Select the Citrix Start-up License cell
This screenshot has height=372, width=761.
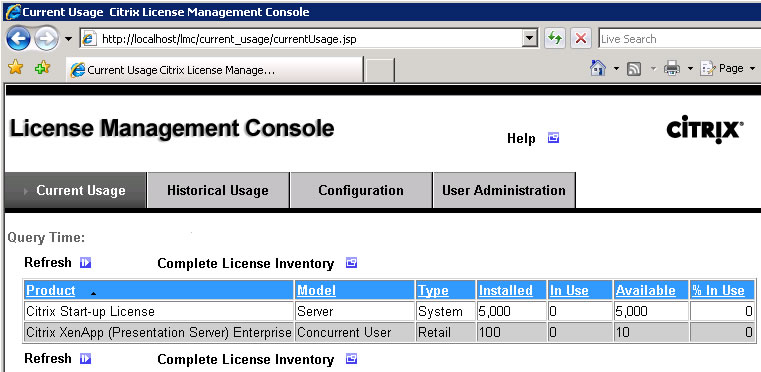coord(159,311)
